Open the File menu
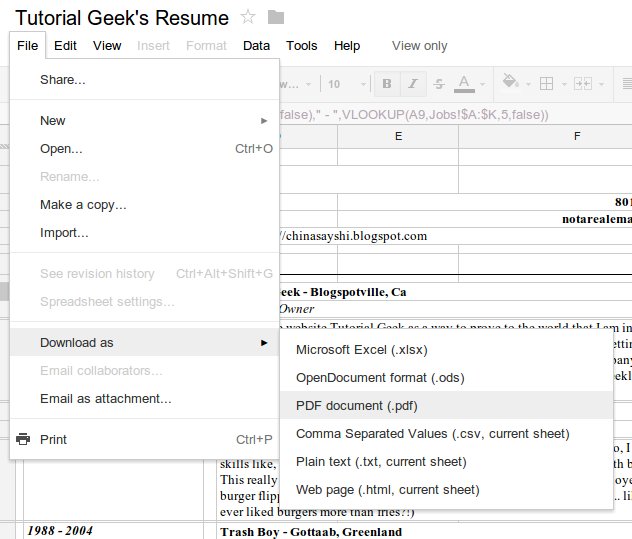The image size is (632, 539). 27,46
